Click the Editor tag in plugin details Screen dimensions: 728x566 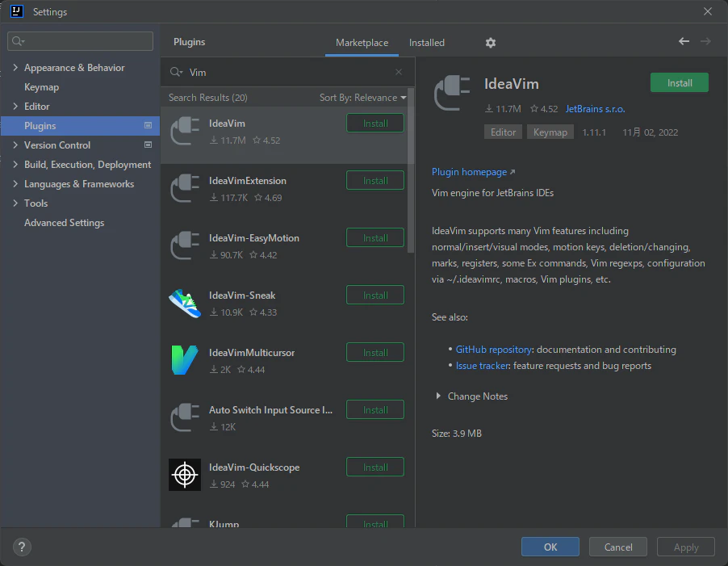[504, 132]
